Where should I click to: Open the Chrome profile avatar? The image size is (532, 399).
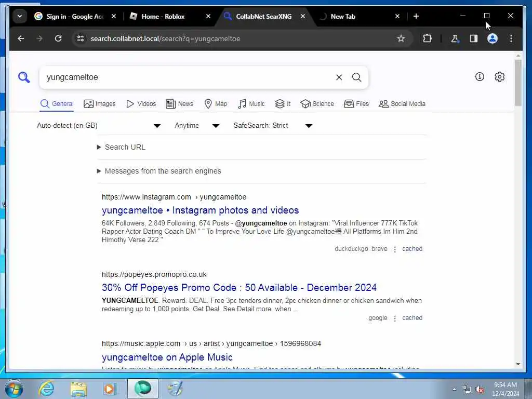click(x=493, y=38)
